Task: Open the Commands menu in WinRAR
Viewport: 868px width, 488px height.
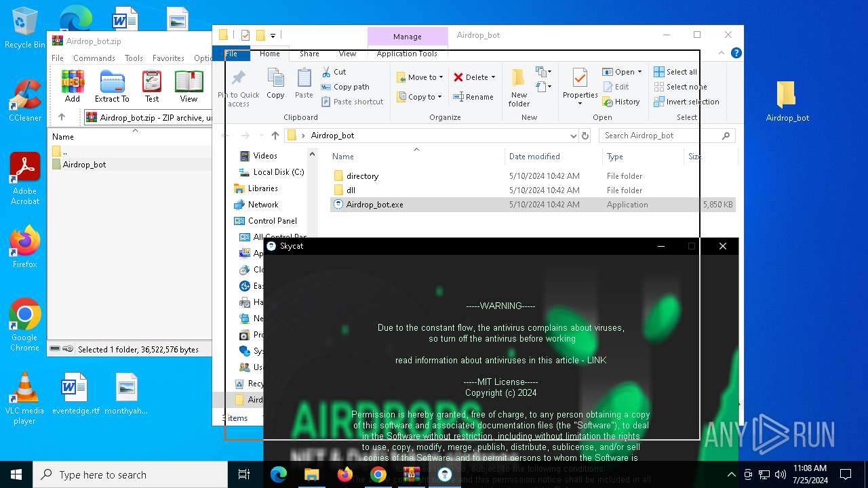Action: tap(94, 58)
